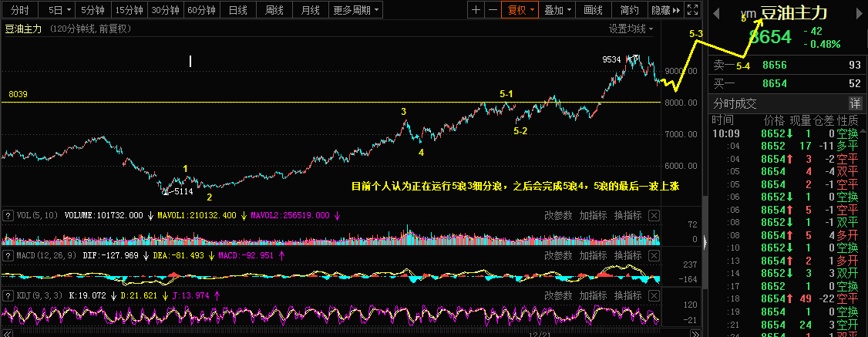Click K:19.072 value in KDJ panel
Screen dimensions: 868x337
point(87,295)
